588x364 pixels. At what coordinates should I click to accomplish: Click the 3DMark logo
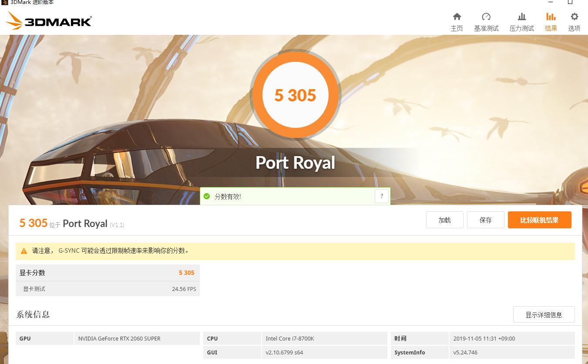48,21
